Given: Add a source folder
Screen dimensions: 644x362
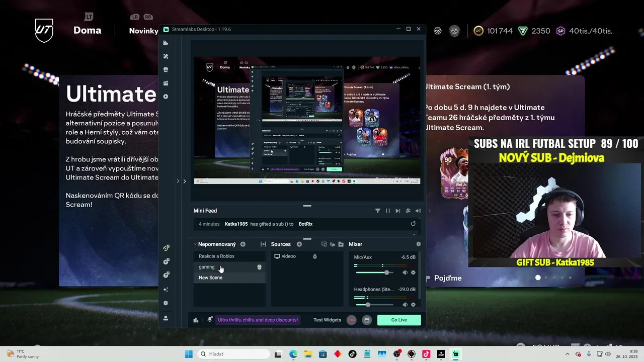Looking at the screenshot, I should click(x=341, y=244).
